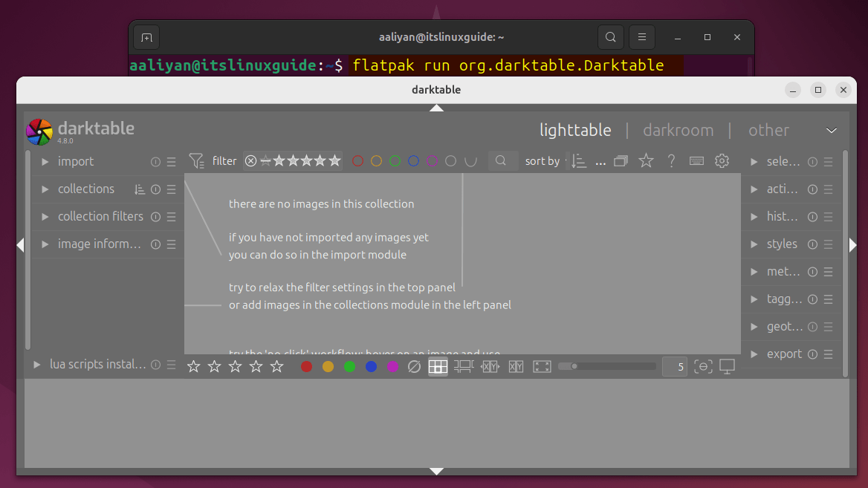Open the other views menu
The image size is (868, 488).
coord(768,129)
